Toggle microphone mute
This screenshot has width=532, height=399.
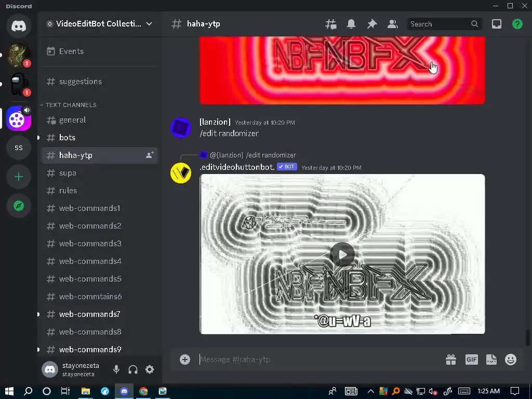[116, 369]
